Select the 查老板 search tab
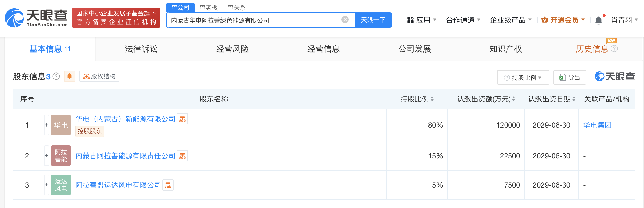The height and width of the screenshot is (208, 644). pyautogui.click(x=208, y=8)
